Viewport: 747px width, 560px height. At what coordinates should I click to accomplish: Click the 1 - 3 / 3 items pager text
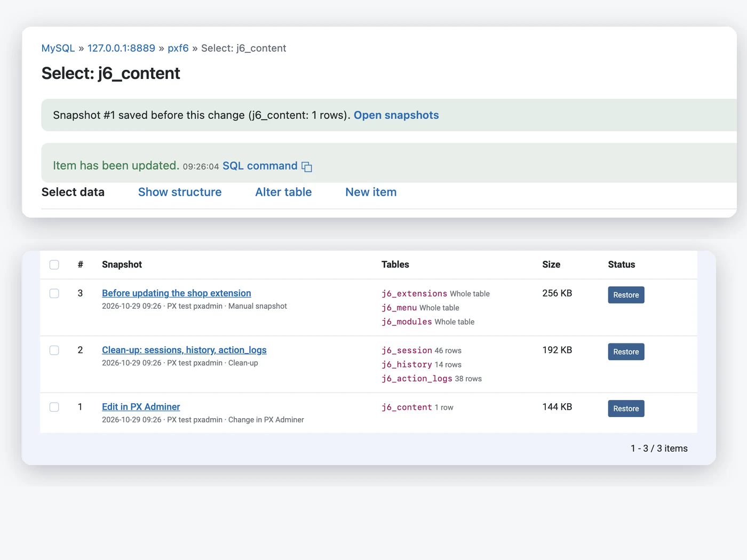click(x=659, y=449)
